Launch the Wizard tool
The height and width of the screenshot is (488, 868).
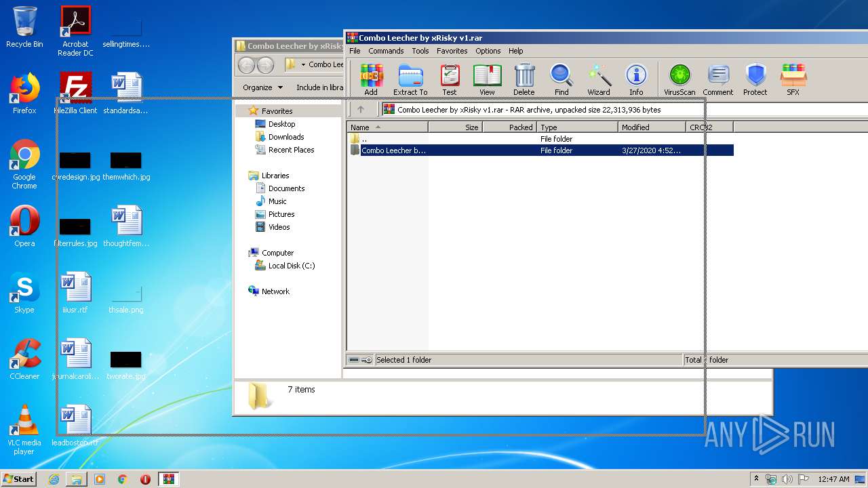[599, 79]
